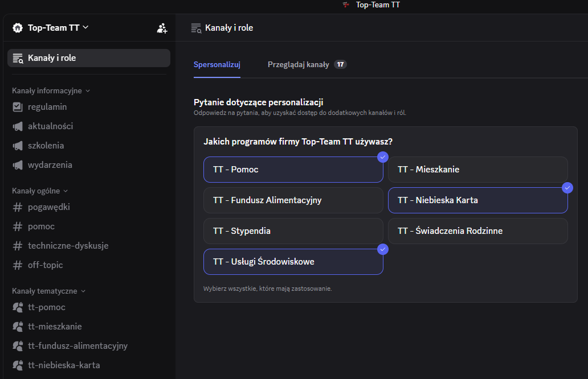This screenshot has height=379, width=588.
Task: Open the Top-Team TT server dropdown menu
Action: [58, 28]
